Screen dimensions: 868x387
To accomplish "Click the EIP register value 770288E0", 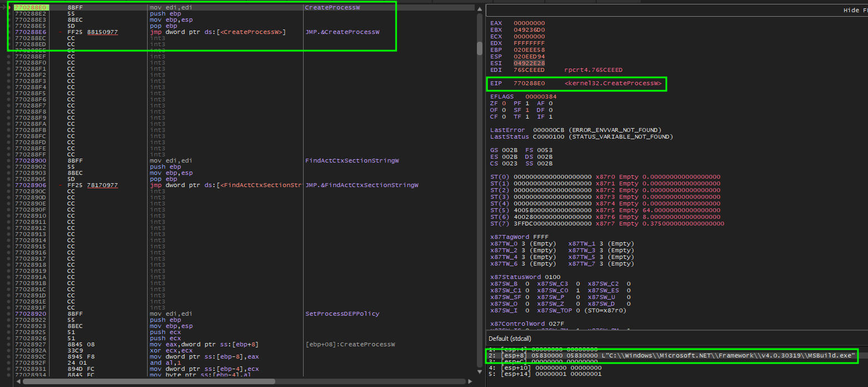I will tap(529, 84).
